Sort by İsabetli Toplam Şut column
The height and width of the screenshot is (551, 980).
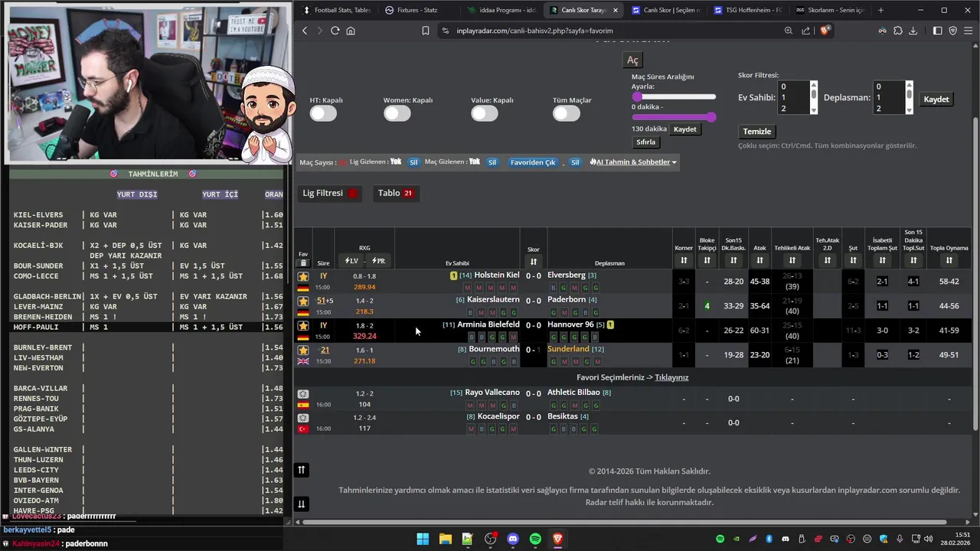point(882,261)
